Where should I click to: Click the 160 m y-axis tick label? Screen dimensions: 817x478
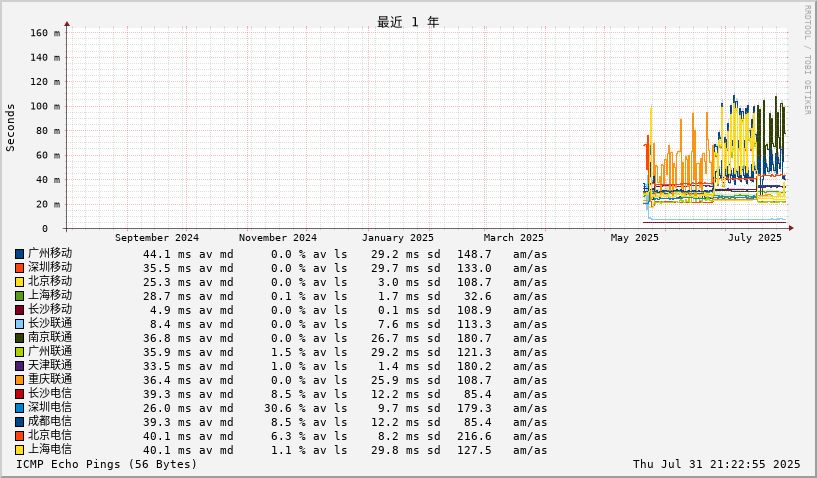[45, 33]
